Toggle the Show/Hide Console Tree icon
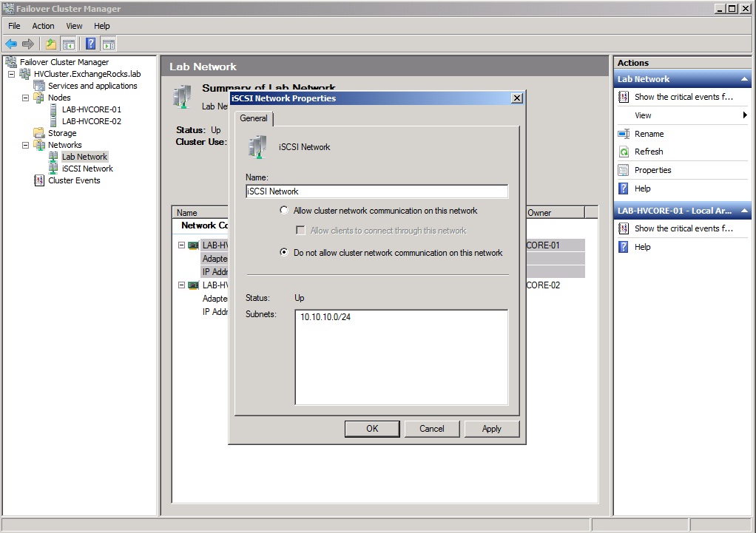Screen dimensions: 756x533 (x=69, y=44)
